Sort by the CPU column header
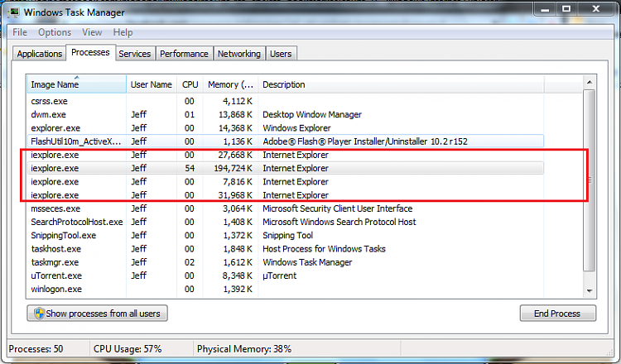Screen dimensions: 621x364 tap(190, 84)
